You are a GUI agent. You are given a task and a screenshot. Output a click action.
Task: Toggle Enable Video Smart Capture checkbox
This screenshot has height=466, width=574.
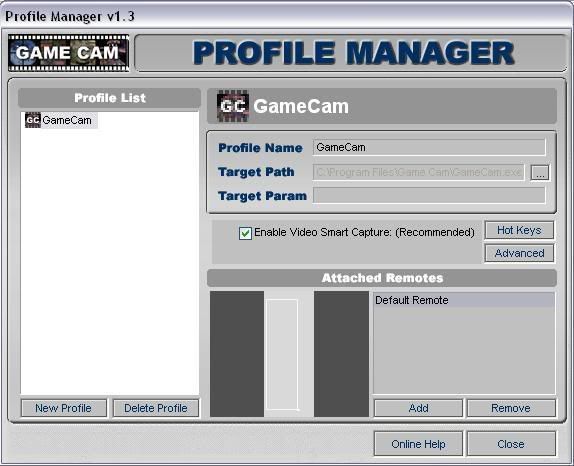(x=245, y=233)
